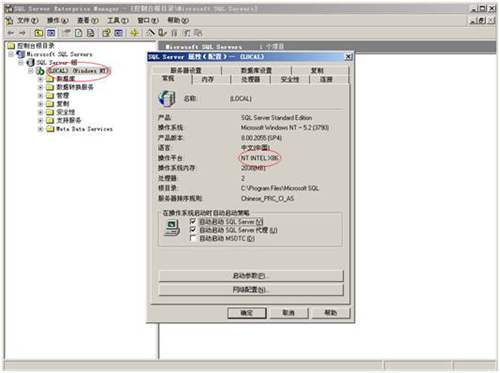500x373 pixels.
Task: Toggle 自动启动 SQL Server checkbox
Action: [193, 221]
